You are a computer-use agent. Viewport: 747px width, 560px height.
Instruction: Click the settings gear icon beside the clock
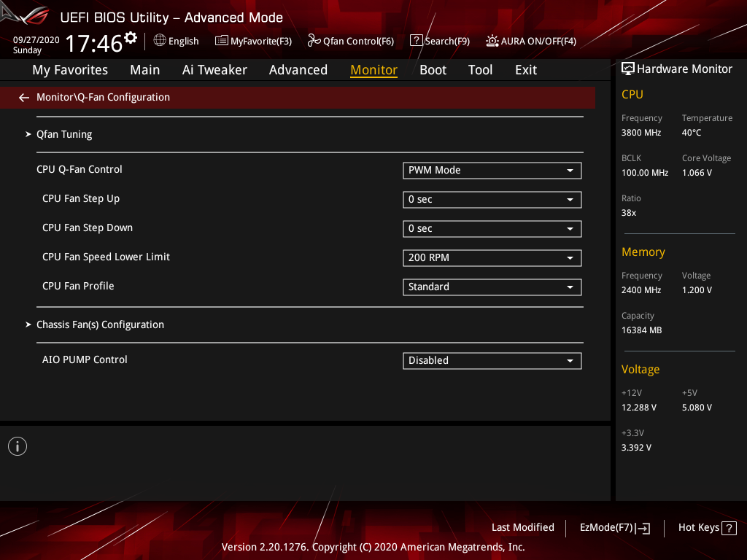click(x=131, y=38)
